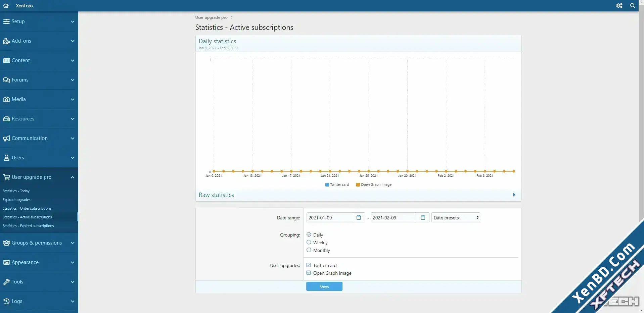
Task: Select Weekly grouping radio button
Action: pos(309,242)
